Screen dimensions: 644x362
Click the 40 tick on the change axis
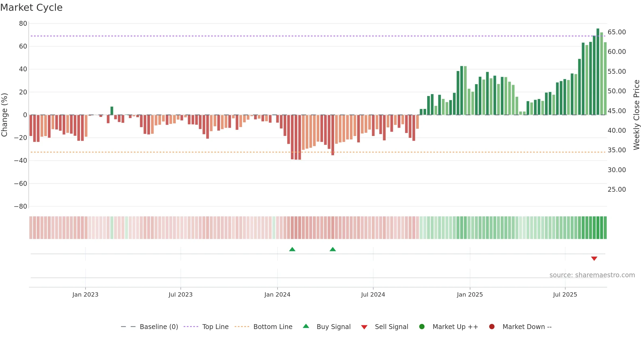coord(23,69)
